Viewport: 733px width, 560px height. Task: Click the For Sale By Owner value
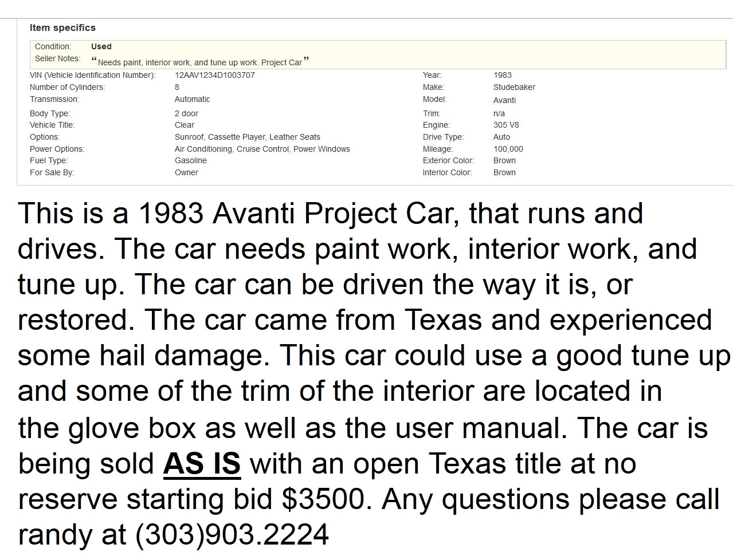[x=186, y=172]
